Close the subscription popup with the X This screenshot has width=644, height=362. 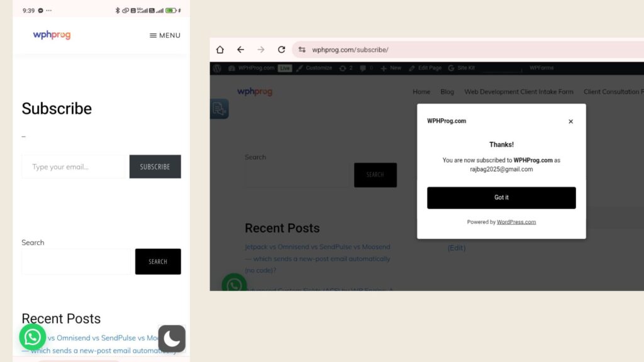coord(570,122)
